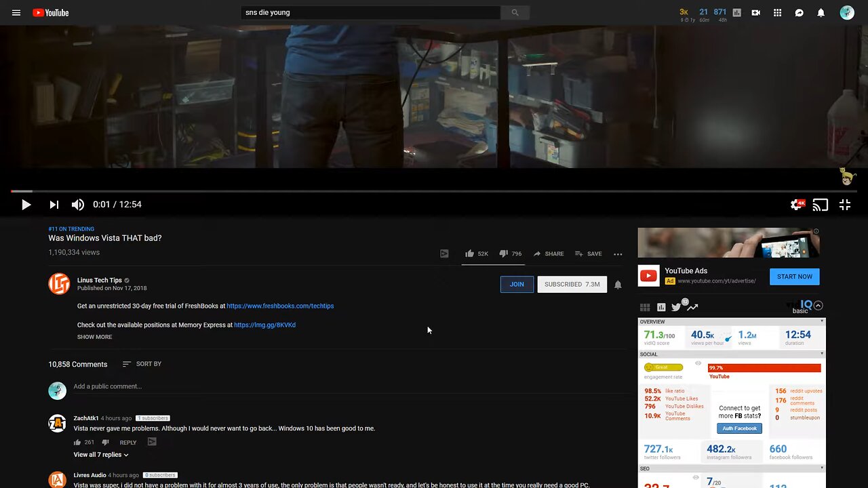
Task: Select the vidIQ trending arrow tab icon
Action: [x=692, y=308]
